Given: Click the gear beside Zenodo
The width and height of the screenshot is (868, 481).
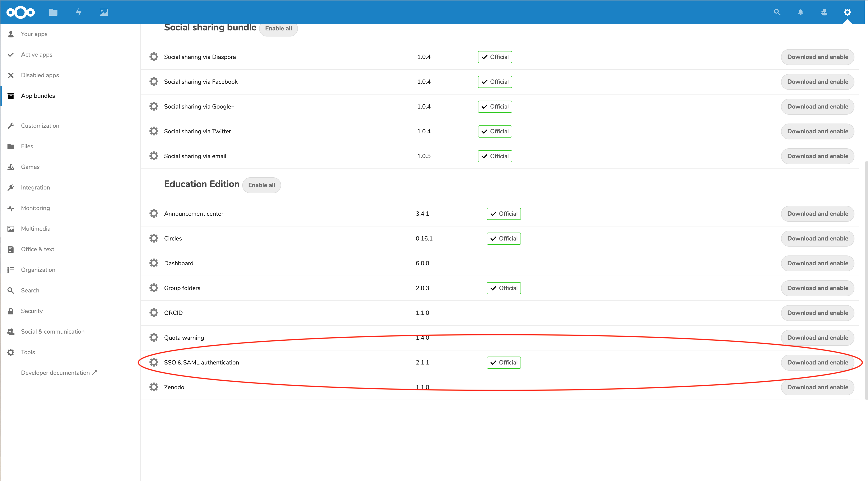Looking at the screenshot, I should pos(154,387).
